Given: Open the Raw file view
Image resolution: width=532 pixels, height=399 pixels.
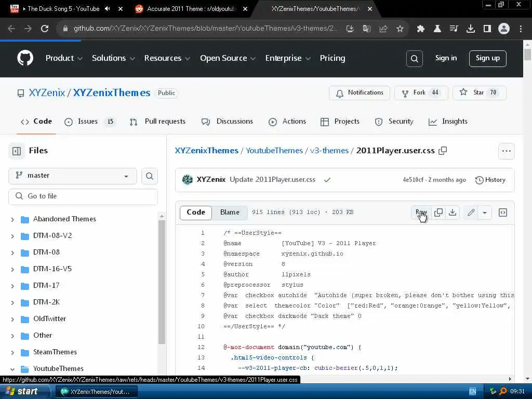Looking at the screenshot, I should [x=421, y=212].
